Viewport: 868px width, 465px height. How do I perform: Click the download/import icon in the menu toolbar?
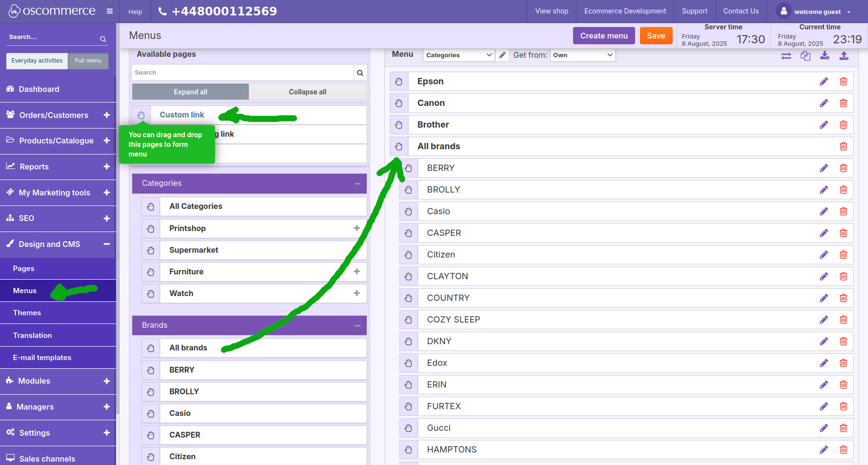825,55
